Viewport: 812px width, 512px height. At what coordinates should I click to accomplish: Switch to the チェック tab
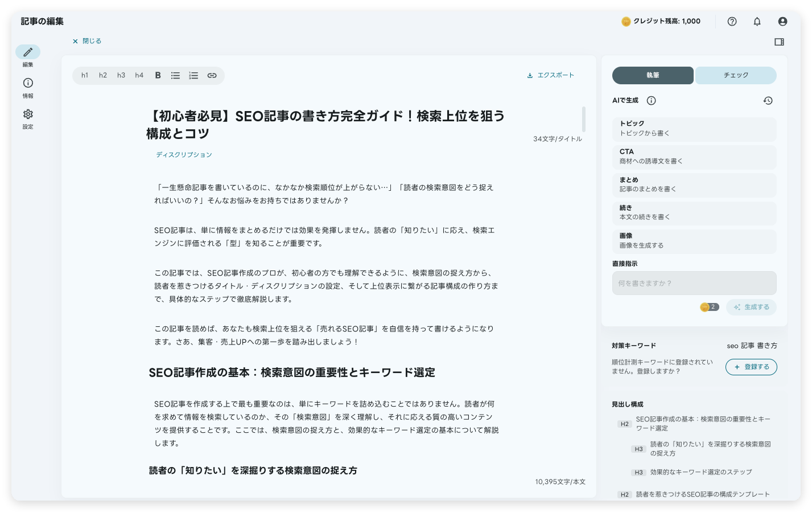click(736, 75)
